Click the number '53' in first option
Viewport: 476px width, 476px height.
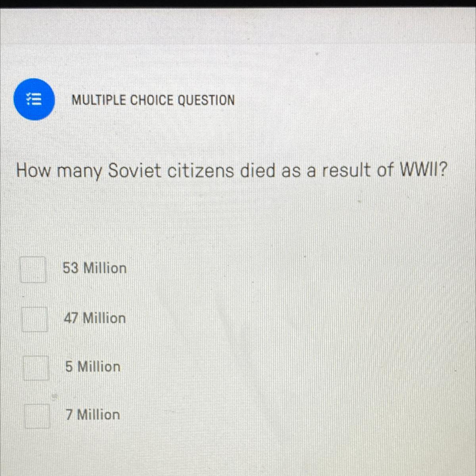coord(71,268)
